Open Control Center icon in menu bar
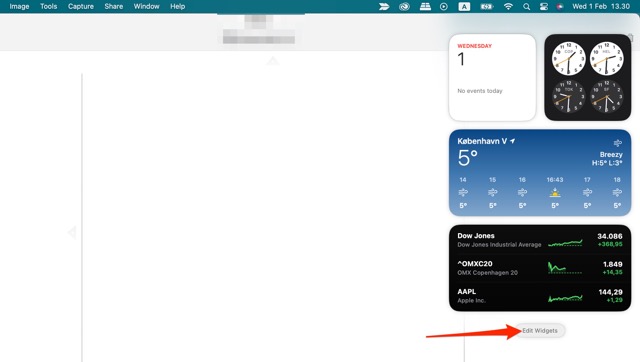The image size is (640, 362). (543, 7)
